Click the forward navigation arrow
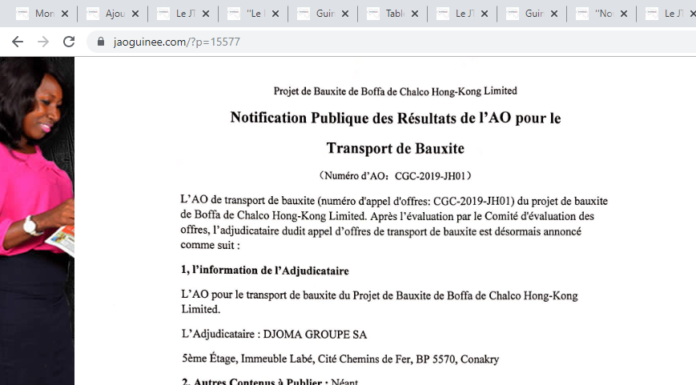This screenshot has width=696, height=385. coord(43,42)
